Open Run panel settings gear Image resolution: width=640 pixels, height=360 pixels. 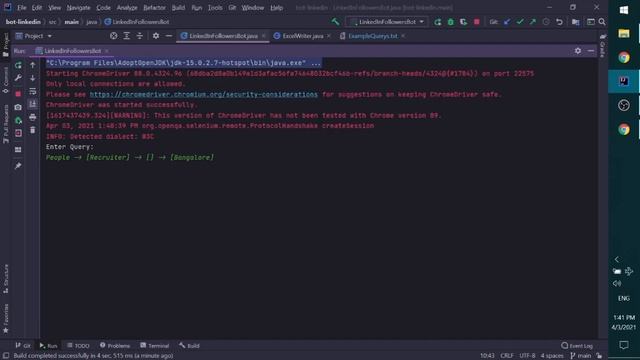pos(578,51)
